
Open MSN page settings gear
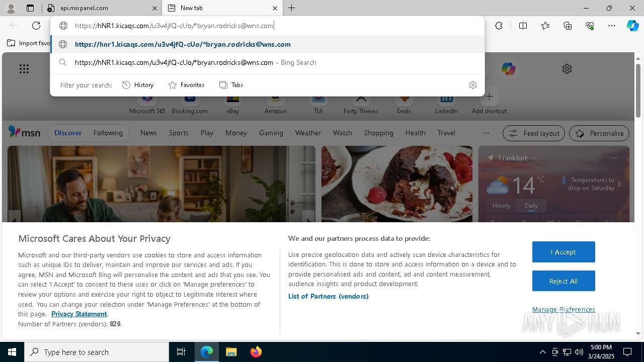[567, 69]
